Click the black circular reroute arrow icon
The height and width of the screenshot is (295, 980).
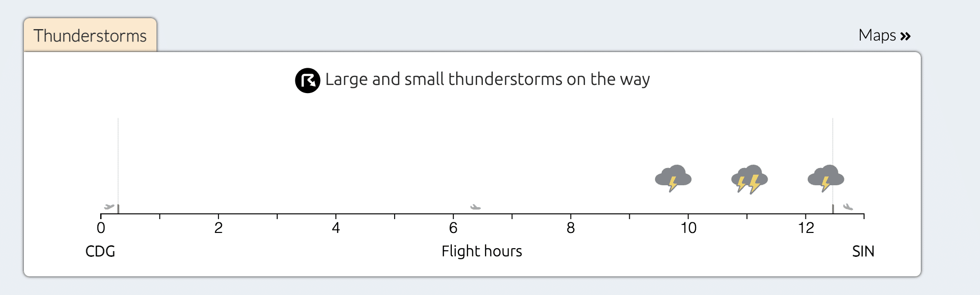pos(307,80)
